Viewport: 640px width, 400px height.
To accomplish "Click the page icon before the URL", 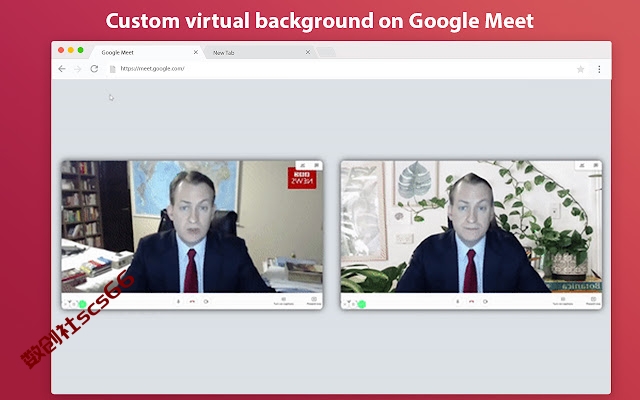I will point(113,69).
